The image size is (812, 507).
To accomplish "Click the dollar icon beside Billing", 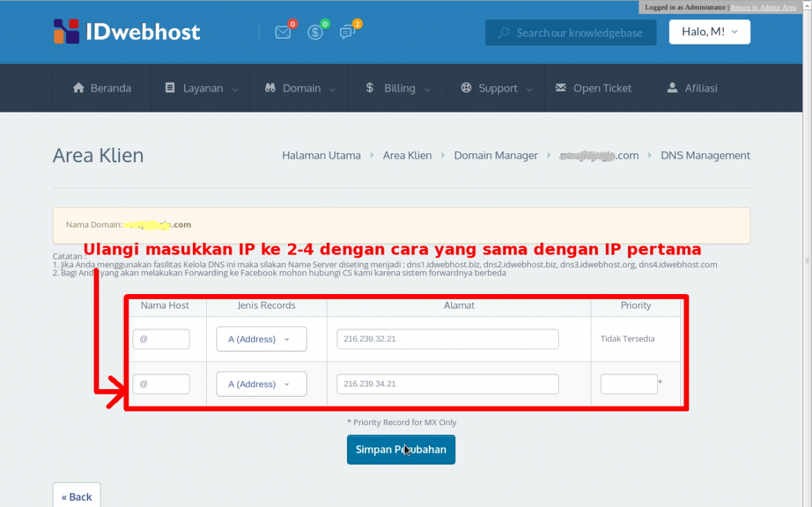I will click(x=370, y=87).
